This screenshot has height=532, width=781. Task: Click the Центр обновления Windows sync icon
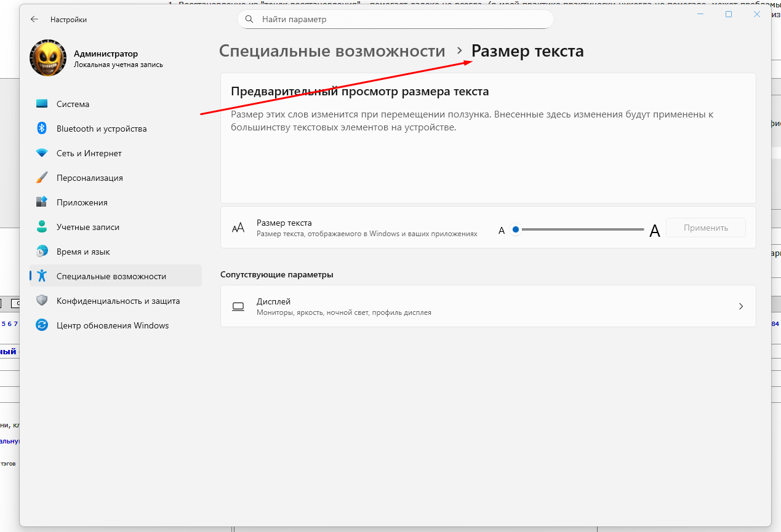click(42, 325)
